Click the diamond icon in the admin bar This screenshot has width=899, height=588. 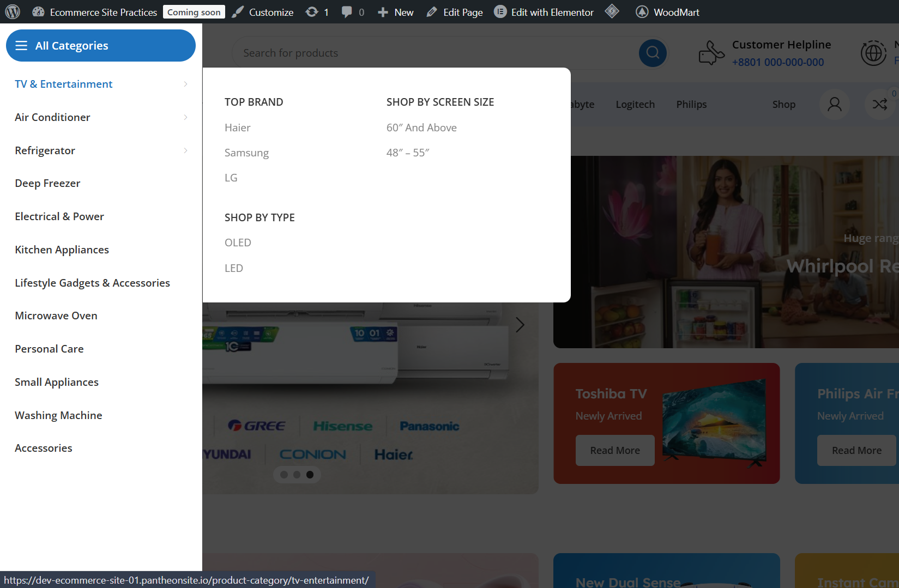point(612,11)
